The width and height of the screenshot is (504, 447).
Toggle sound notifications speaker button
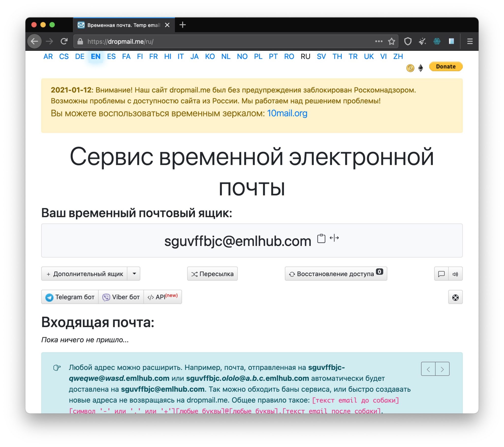(455, 274)
